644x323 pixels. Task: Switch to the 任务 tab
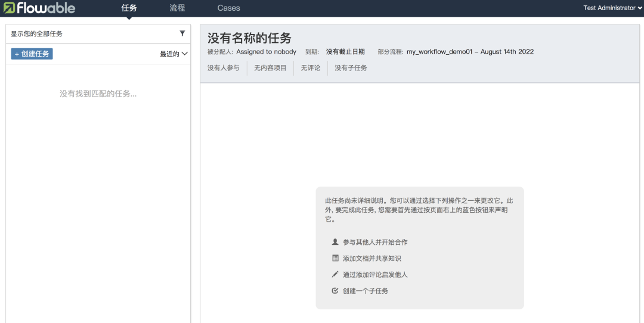[129, 8]
